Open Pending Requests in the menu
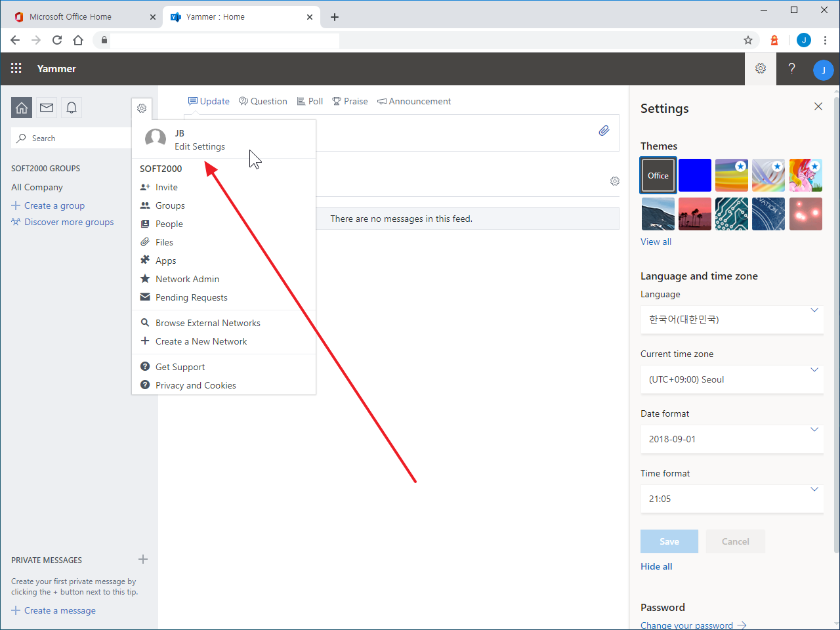The width and height of the screenshot is (840, 630). coord(191,297)
